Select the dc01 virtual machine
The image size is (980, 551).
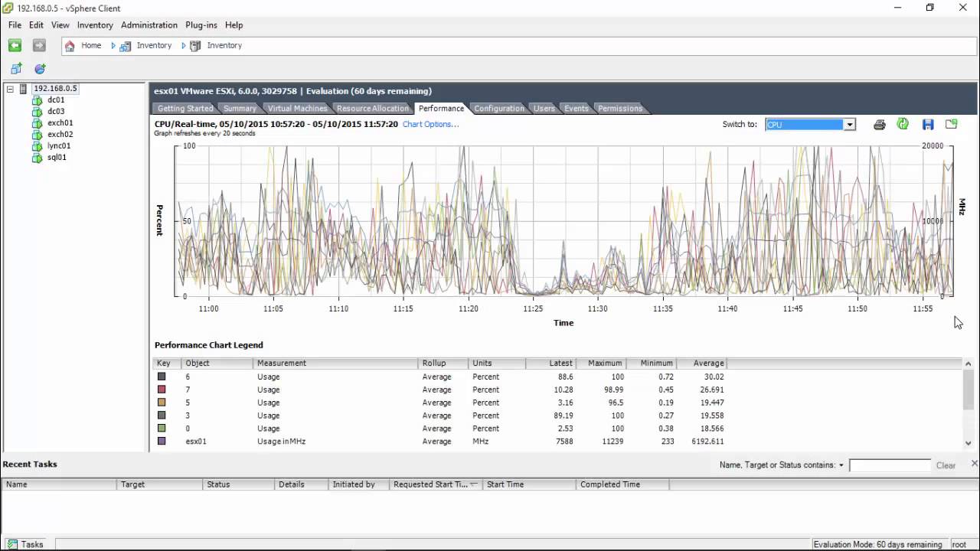click(56, 100)
